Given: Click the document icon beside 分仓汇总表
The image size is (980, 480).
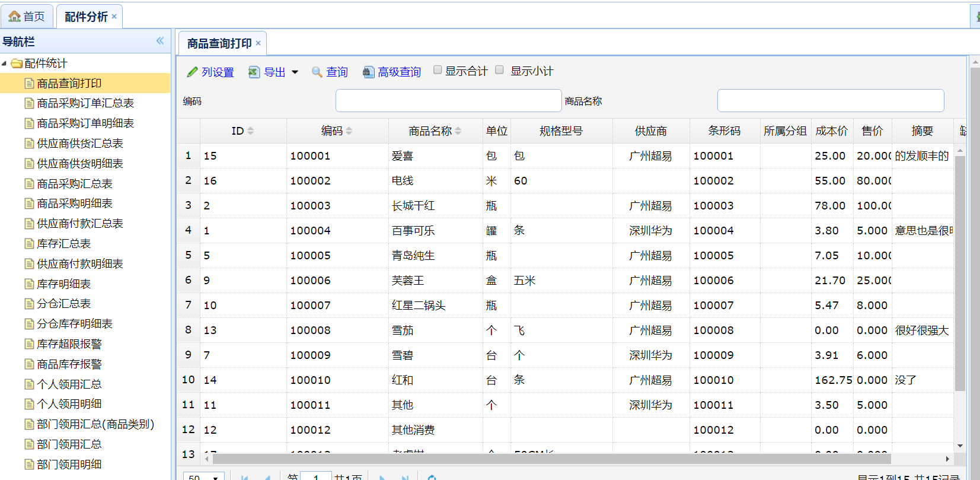Looking at the screenshot, I should [x=29, y=304].
